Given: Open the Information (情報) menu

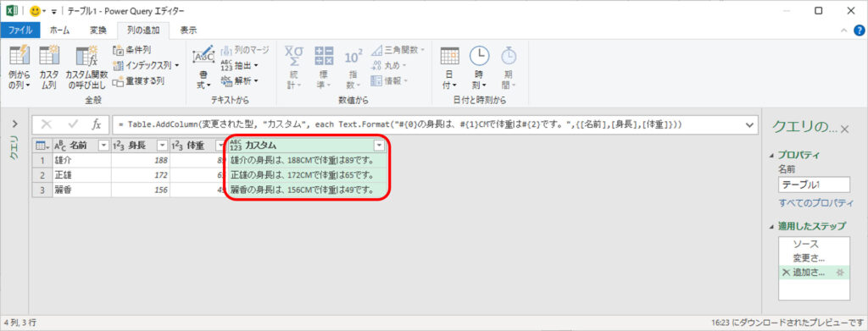Looking at the screenshot, I should click(x=389, y=80).
